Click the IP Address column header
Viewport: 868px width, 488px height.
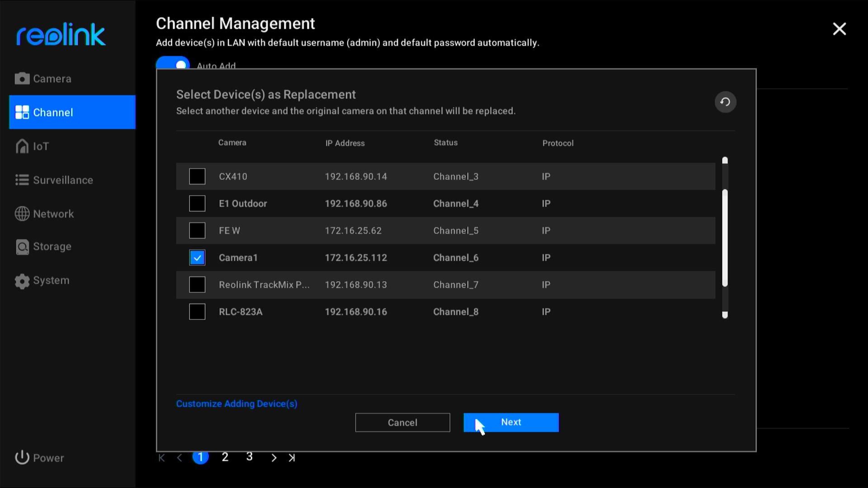[345, 143]
